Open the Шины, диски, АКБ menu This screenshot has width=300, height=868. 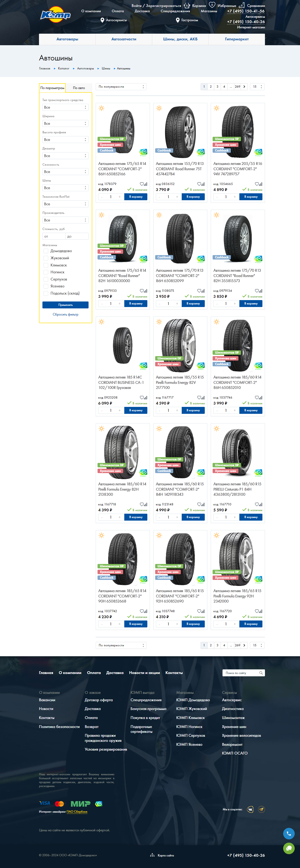180,39
